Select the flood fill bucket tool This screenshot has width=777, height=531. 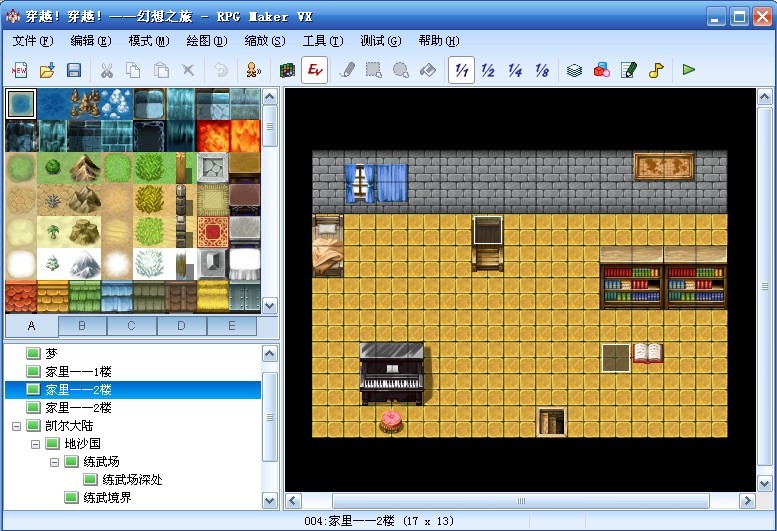pos(428,70)
